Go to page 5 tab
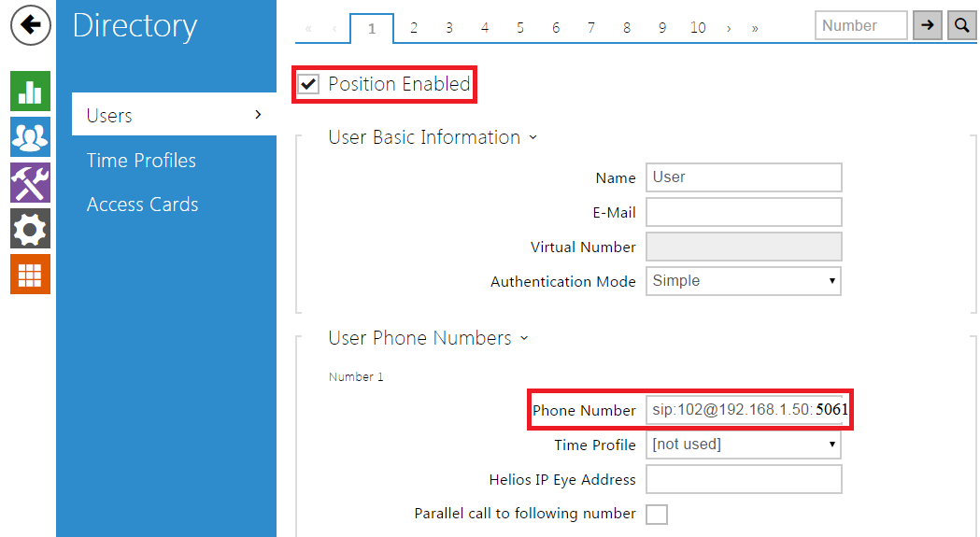The width and height of the screenshot is (980, 537). click(520, 28)
